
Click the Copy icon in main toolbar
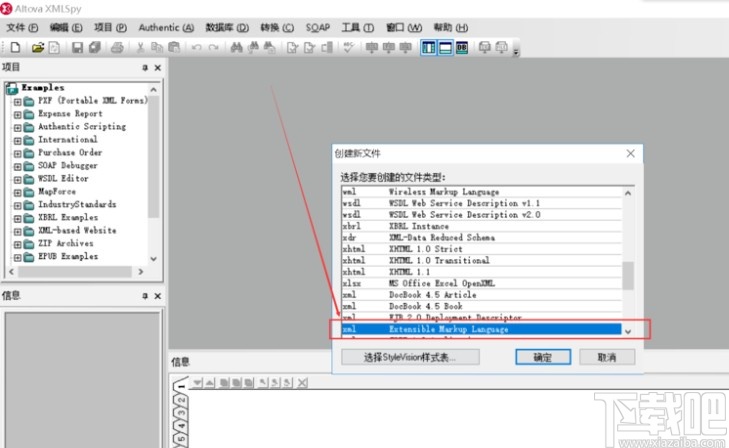[x=157, y=47]
